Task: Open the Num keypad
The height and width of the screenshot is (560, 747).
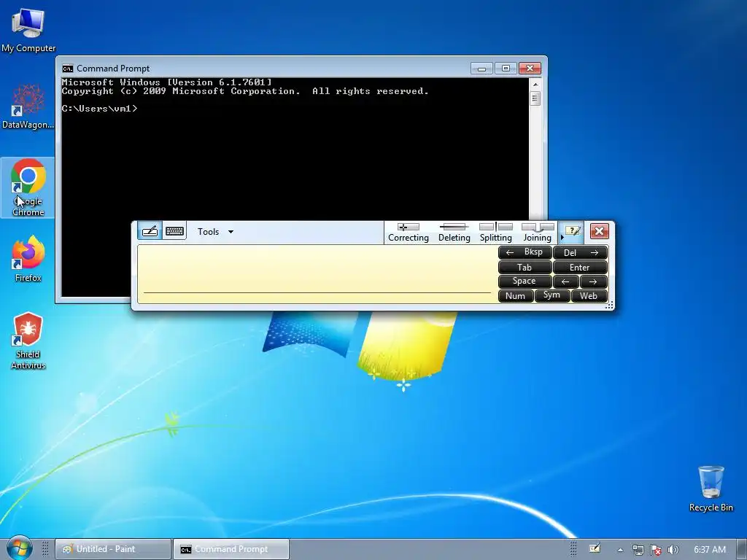Action: (x=516, y=296)
